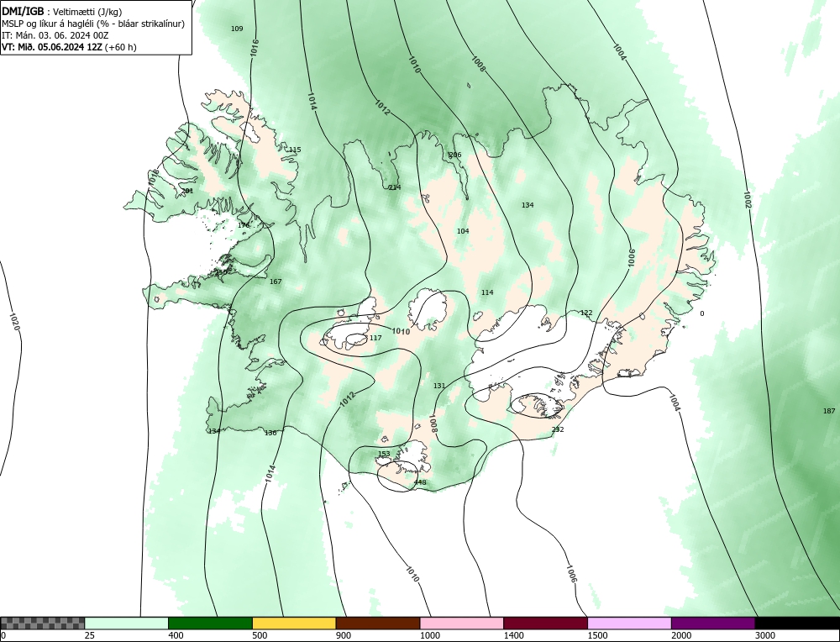The image size is (840, 642).
Task: Click the legend tick label 1500
Action: click(x=597, y=635)
